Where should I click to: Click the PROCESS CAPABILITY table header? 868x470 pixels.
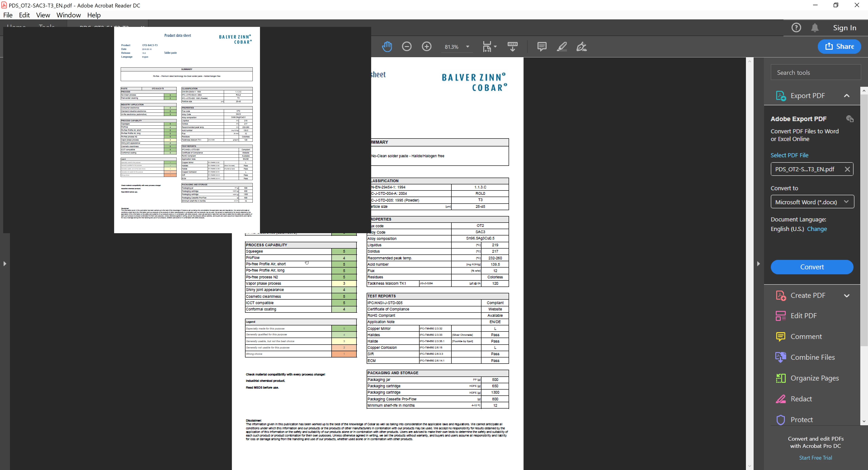pyautogui.click(x=301, y=245)
